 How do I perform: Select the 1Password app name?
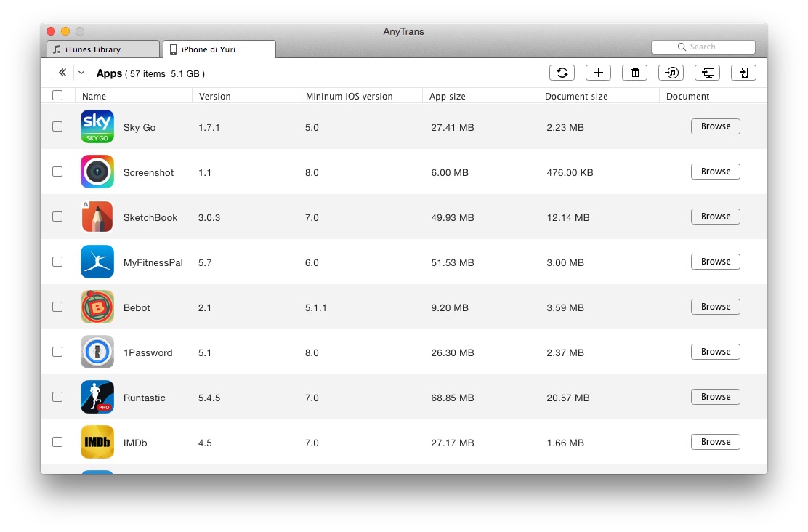[148, 353]
